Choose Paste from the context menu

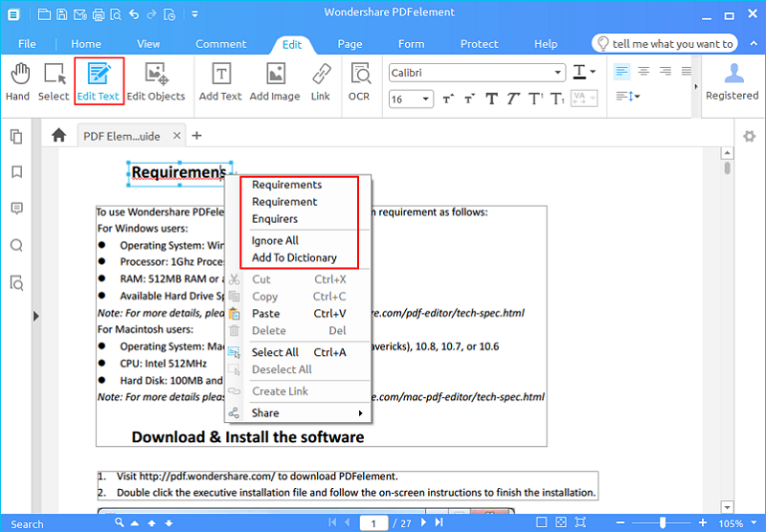[298, 313]
